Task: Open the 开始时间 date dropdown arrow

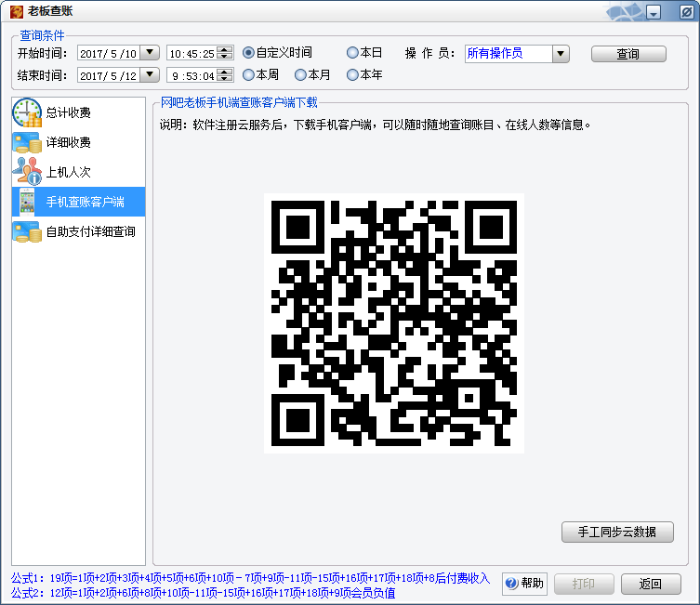Action: [x=150, y=53]
